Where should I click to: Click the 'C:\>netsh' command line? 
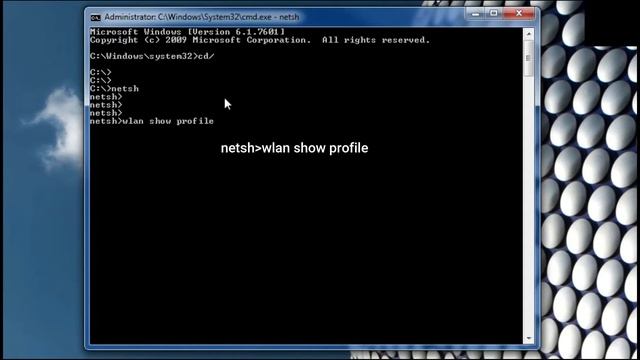[114, 89]
